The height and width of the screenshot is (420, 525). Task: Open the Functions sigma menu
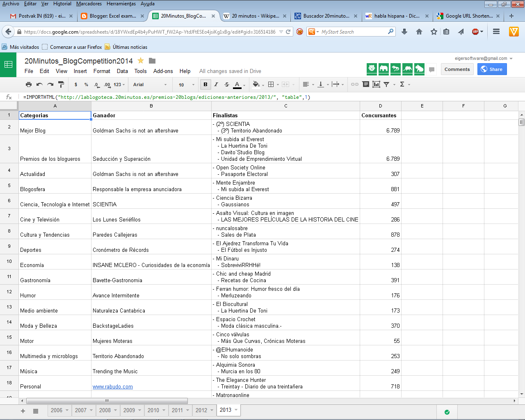(x=405, y=84)
